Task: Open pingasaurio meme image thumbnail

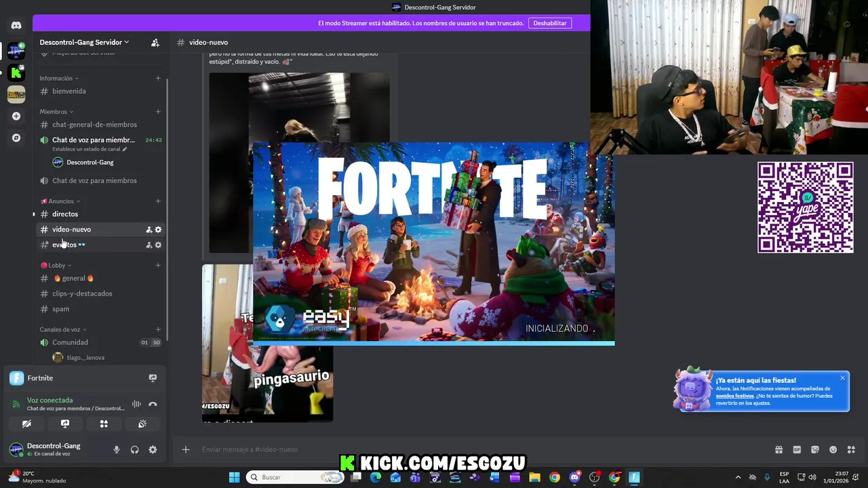Action: (267, 343)
